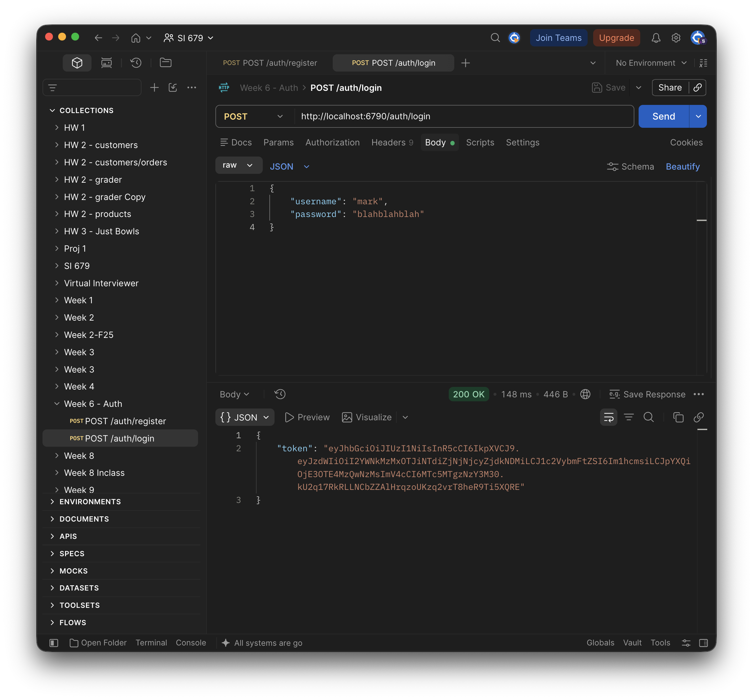
Task: Open the Authorization tab
Action: tap(333, 142)
